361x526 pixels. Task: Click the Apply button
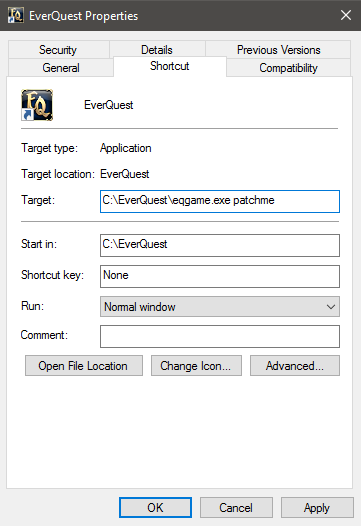[x=317, y=507]
